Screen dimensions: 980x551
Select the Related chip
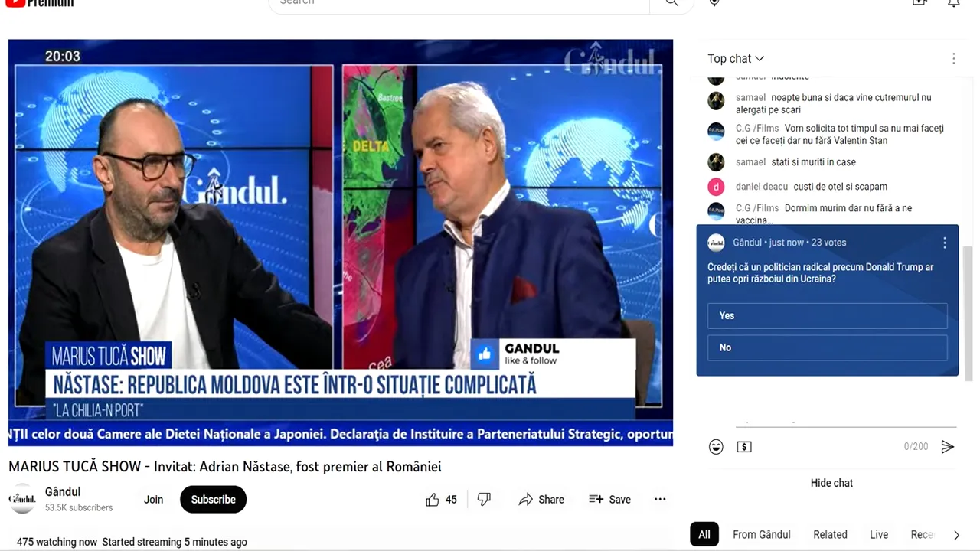coord(830,535)
